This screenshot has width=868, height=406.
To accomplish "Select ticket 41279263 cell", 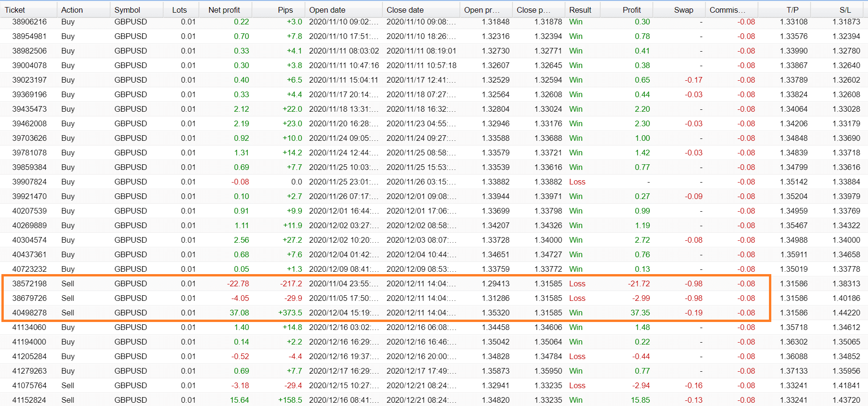I will (x=30, y=371).
